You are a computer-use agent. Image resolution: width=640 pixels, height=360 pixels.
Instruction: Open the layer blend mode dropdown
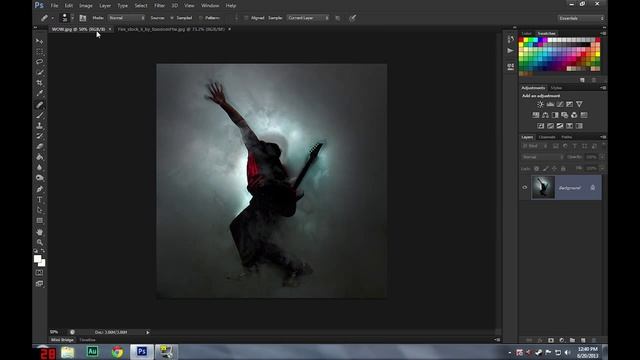(x=542, y=157)
